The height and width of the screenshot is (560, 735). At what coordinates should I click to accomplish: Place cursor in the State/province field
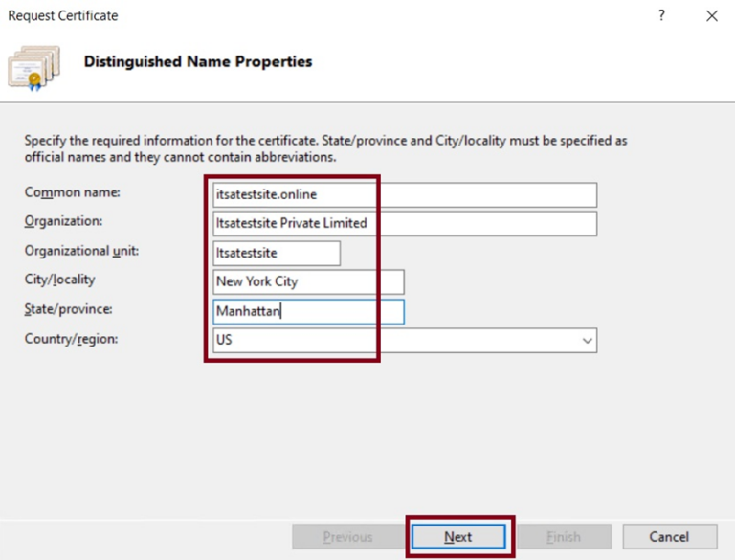point(308,311)
